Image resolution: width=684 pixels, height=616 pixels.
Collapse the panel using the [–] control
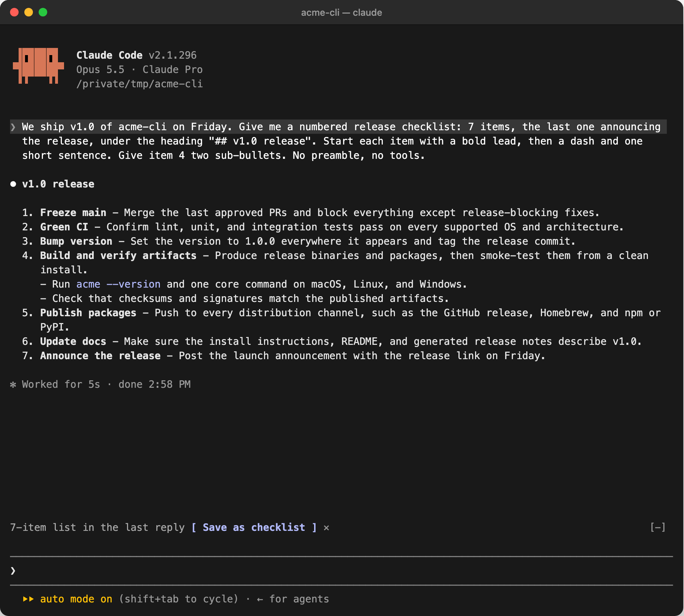point(658,527)
